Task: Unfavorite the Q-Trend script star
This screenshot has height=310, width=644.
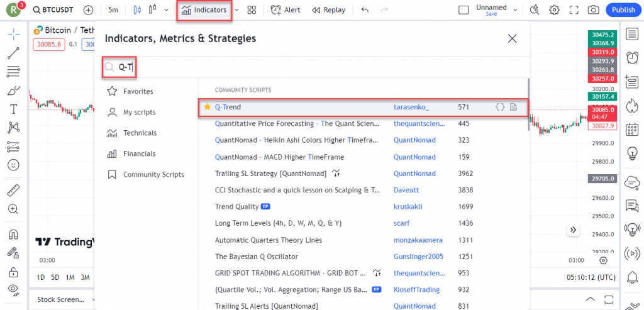Action: point(208,107)
